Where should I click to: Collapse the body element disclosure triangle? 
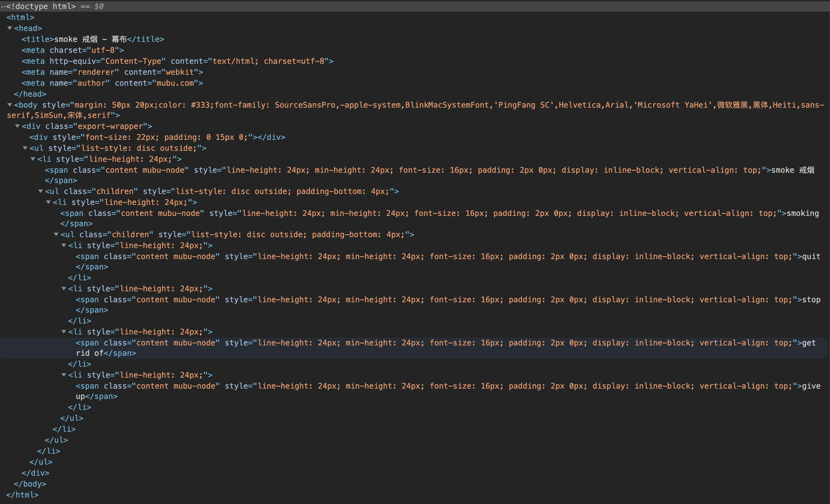[x=10, y=105]
